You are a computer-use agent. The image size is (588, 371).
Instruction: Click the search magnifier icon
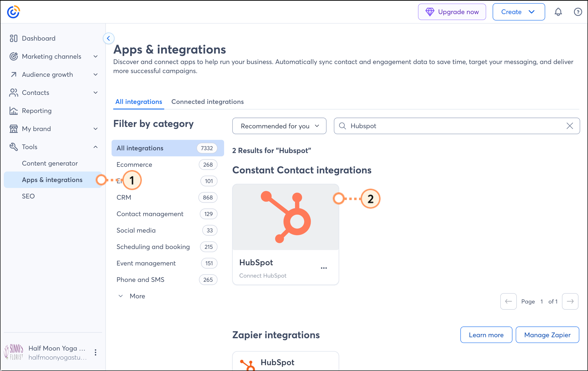[342, 126]
